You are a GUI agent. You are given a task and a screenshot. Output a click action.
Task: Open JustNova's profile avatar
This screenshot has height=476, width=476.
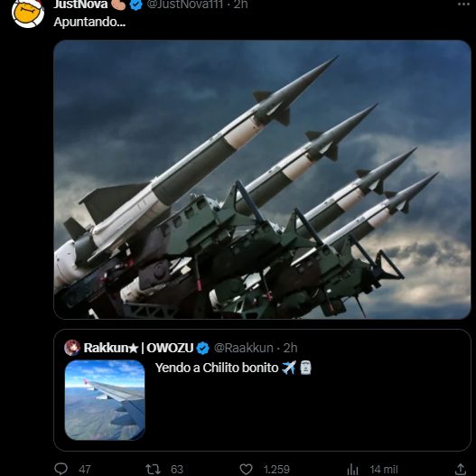pyautogui.click(x=28, y=13)
